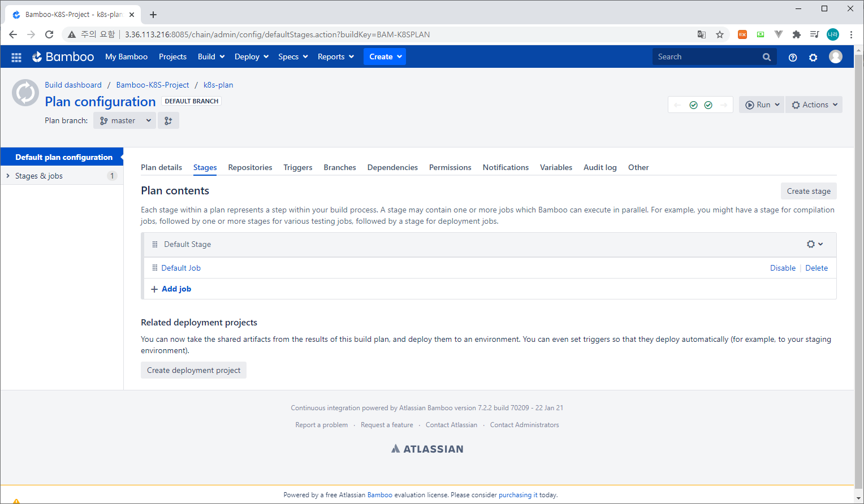Viewport: 864px width, 504px height.
Task: Open the administration gear icon
Action: pyautogui.click(x=813, y=57)
